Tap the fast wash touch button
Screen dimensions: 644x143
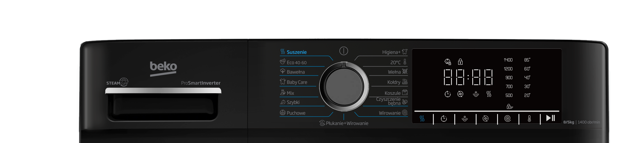(486, 119)
